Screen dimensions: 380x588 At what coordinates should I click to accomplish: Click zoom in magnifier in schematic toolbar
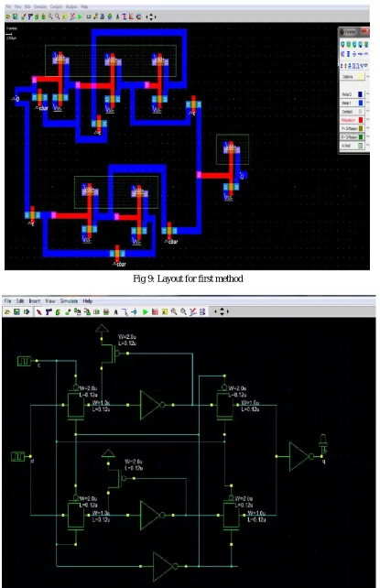(174, 311)
